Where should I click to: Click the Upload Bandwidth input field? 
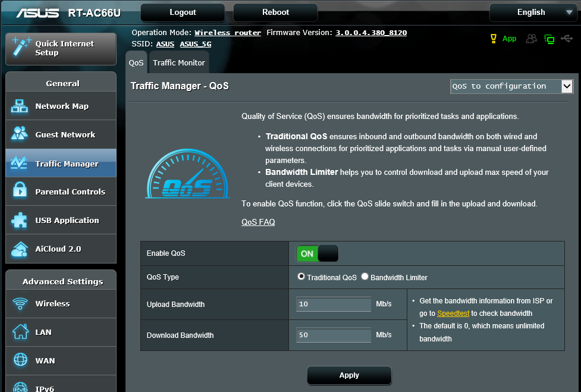(334, 304)
